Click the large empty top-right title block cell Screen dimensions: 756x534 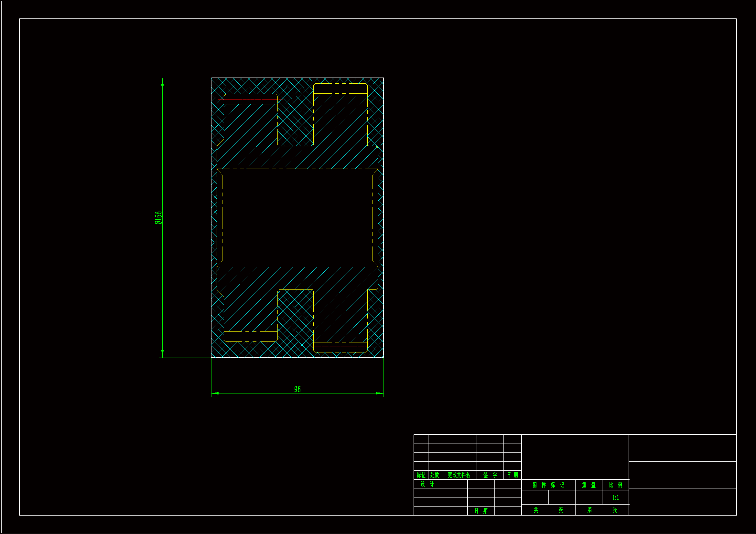click(x=682, y=448)
